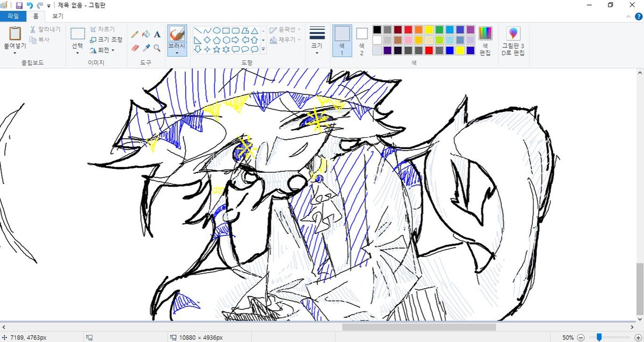Click the vertical scrollbar thumb
The image size is (644, 342).
pos(640,288)
